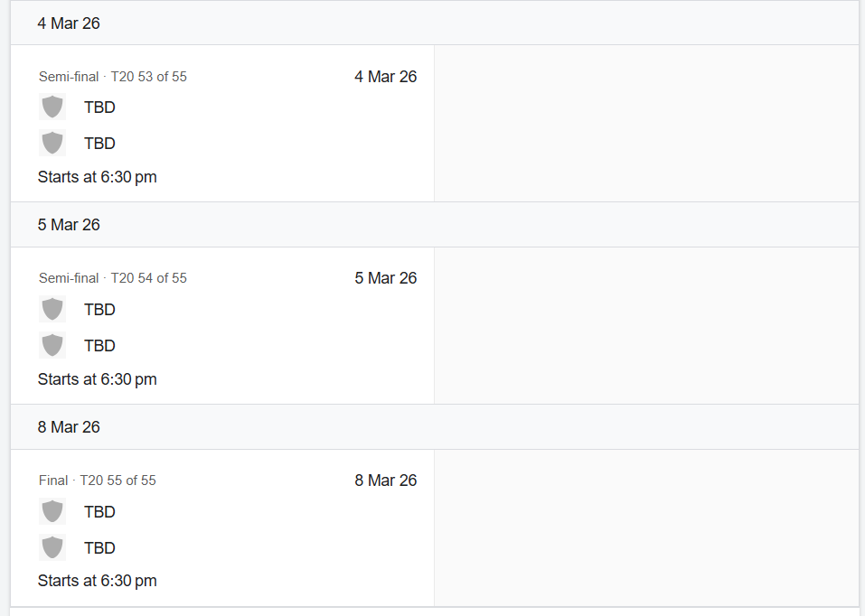Click first TBD team name in Semi-final 53
865x616 pixels.
99,107
